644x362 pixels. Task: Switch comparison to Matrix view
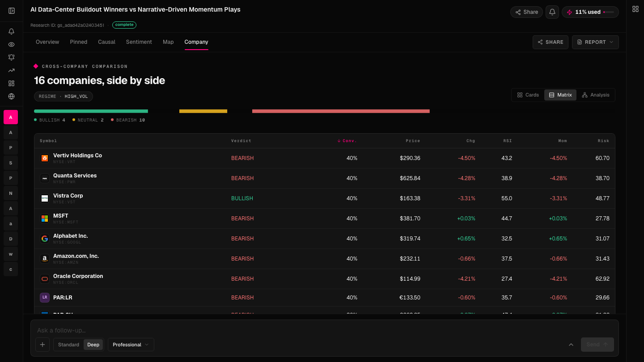(560, 95)
